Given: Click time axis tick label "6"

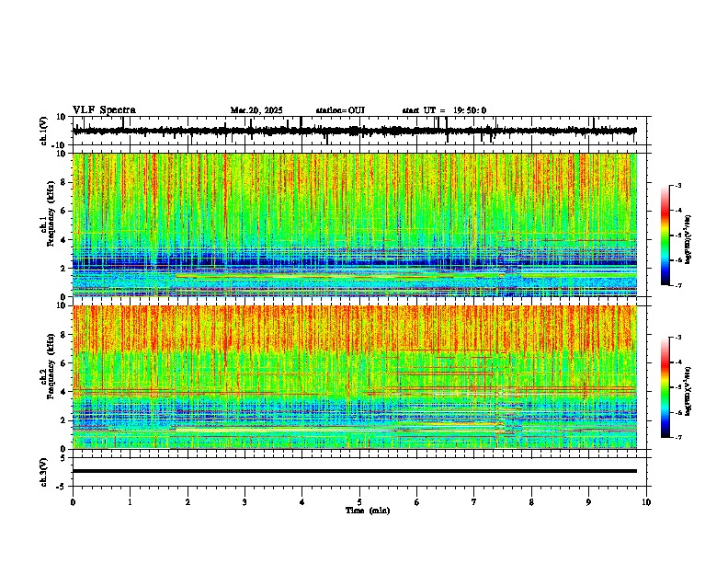Looking at the screenshot, I should coord(417,502).
